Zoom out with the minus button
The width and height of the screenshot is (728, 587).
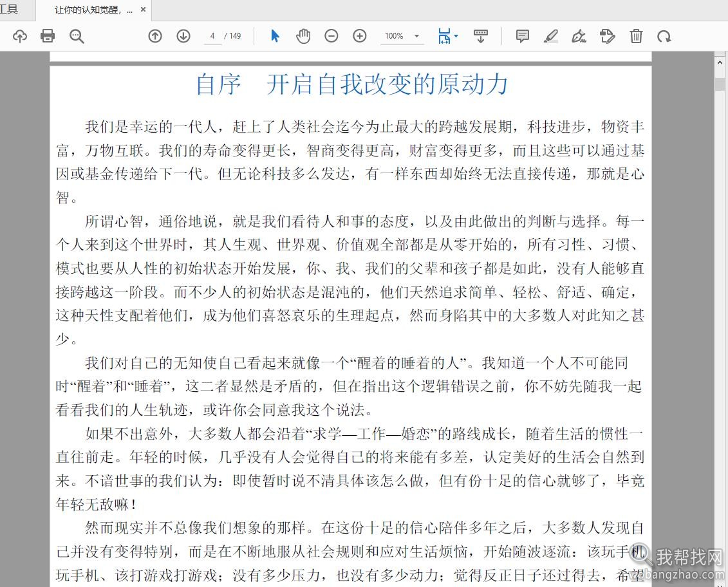pos(331,36)
